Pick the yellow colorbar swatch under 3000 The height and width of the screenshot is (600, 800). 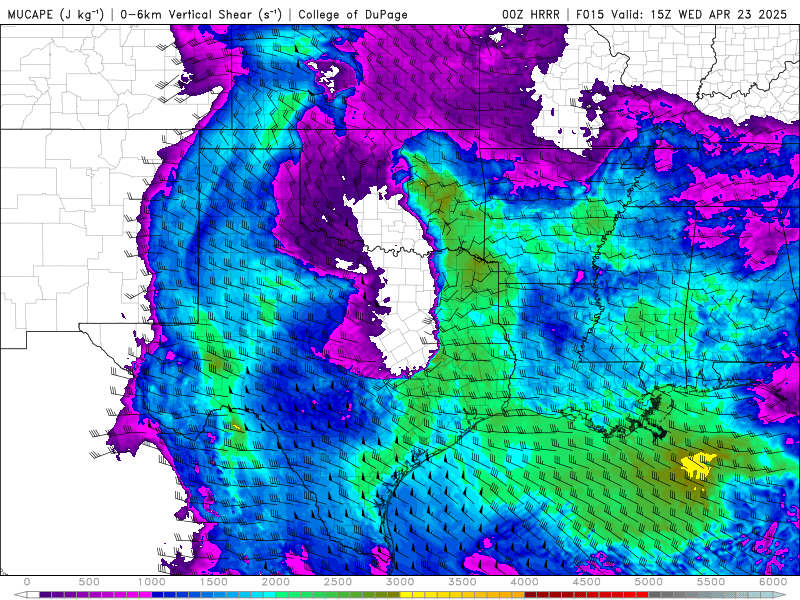[x=407, y=595]
